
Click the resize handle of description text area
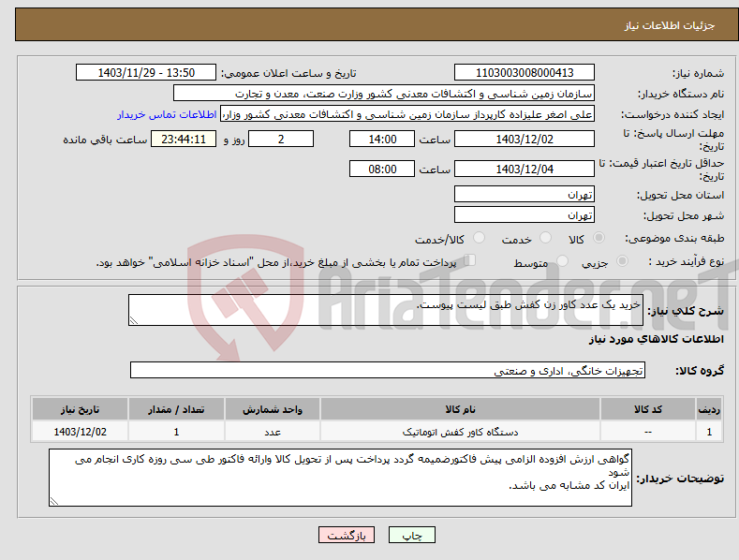(134, 320)
